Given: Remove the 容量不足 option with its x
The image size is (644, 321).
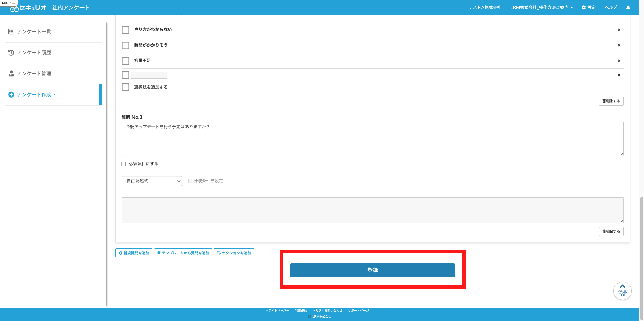Looking at the screenshot, I should (x=619, y=61).
